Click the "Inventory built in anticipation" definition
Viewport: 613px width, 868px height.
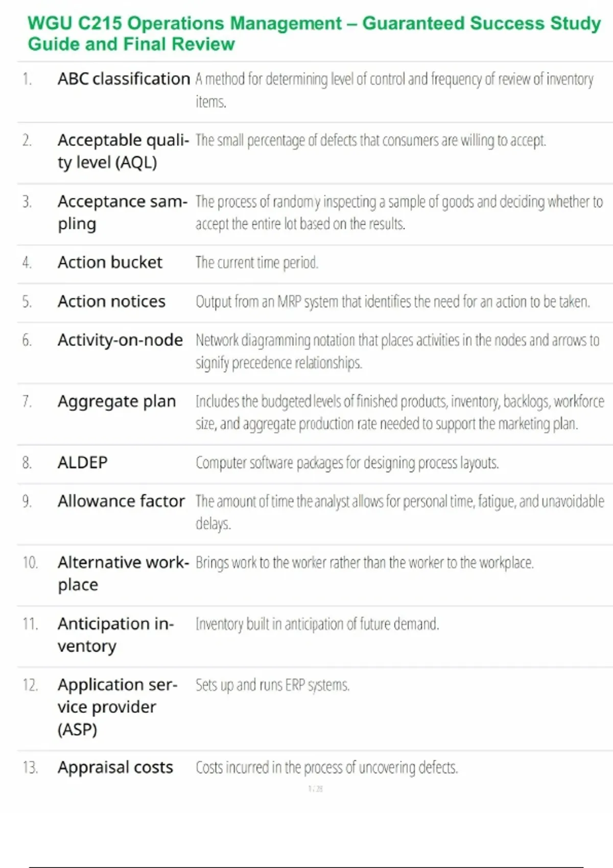coord(317,624)
